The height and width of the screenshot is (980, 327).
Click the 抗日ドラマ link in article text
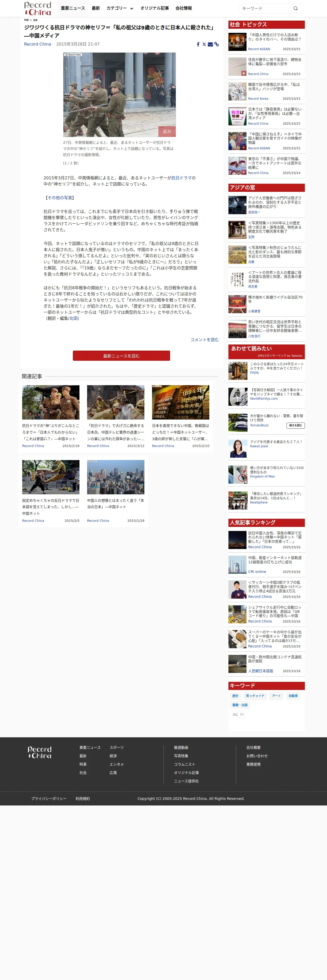tap(181, 178)
